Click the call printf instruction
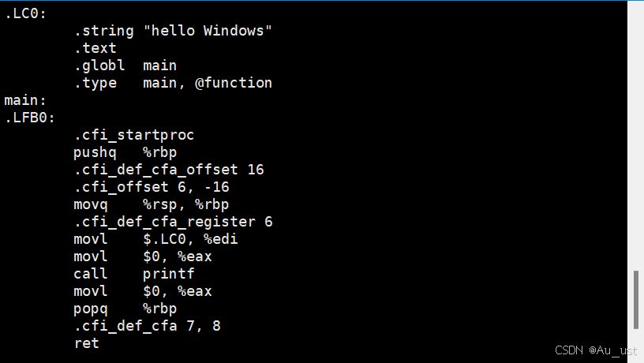Screen dimensions: 644x363 pos(133,274)
